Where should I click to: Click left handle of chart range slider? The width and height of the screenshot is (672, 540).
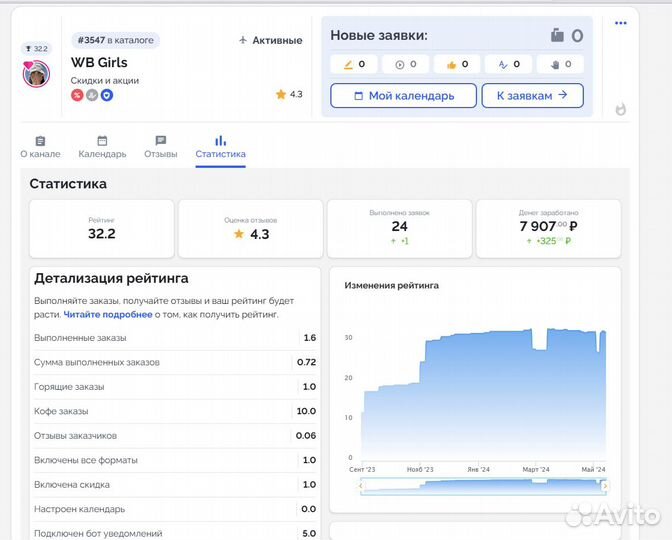360,486
